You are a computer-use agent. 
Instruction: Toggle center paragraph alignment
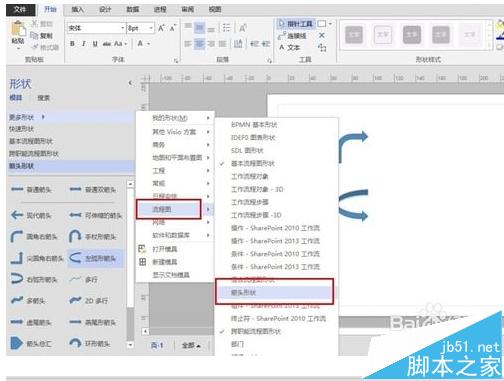[x=199, y=44]
